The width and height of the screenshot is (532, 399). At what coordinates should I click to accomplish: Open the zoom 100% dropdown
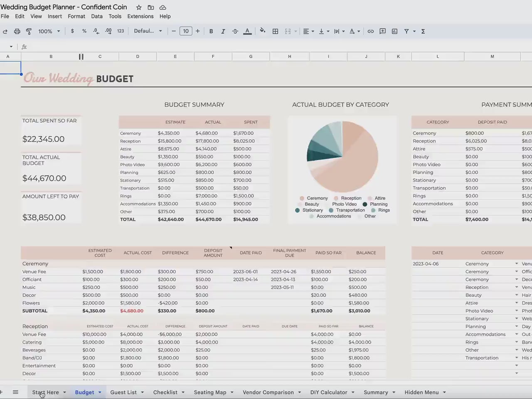coord(49,31)
